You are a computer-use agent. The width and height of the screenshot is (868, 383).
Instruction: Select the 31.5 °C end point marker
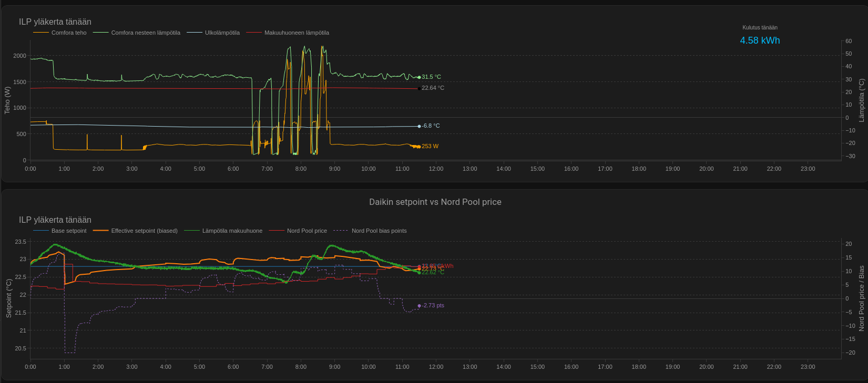[419, 77]
